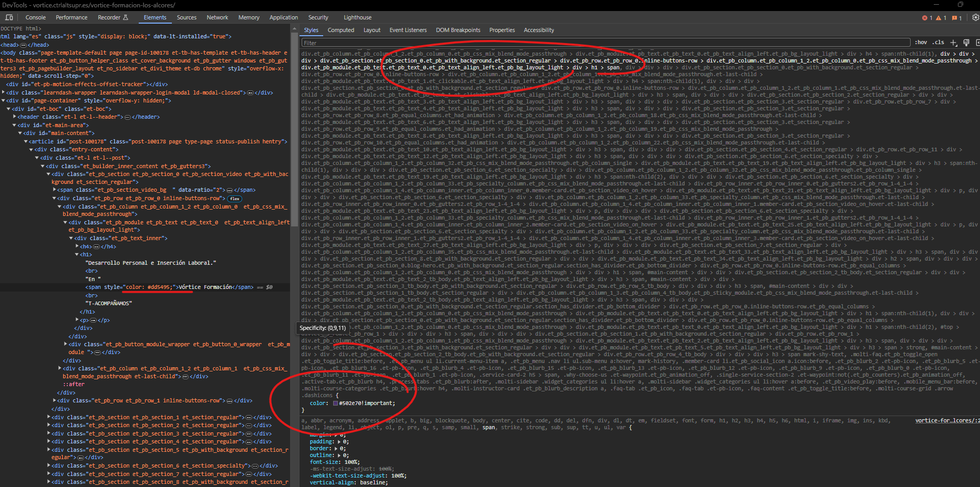Image resolution: width=980 pixels, height=487 pixels.
Task: Open the vortice-for_lcores stylesheet link
Action: point(946,420)
